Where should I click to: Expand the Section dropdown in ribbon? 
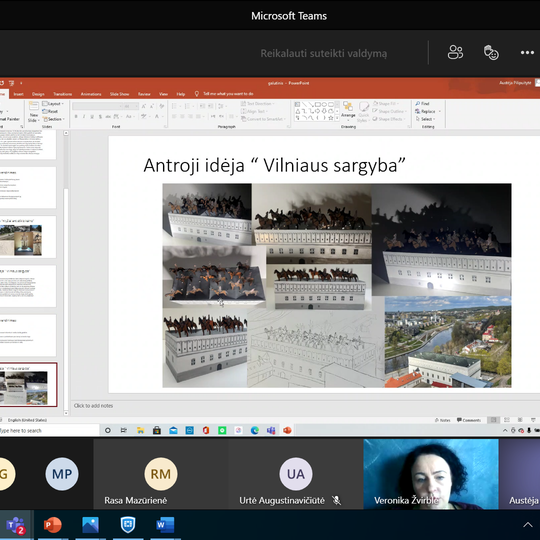click(x=54, y=119)
